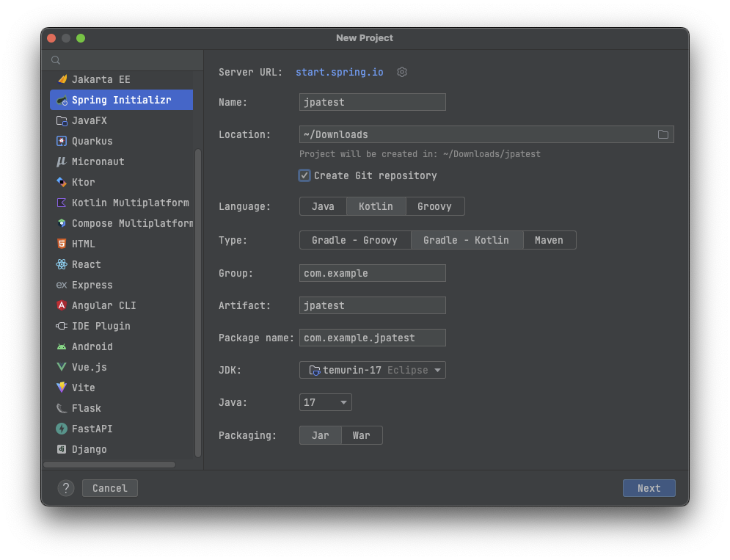
Task: Click the HTML5 icon
Action: coord(62,244)
